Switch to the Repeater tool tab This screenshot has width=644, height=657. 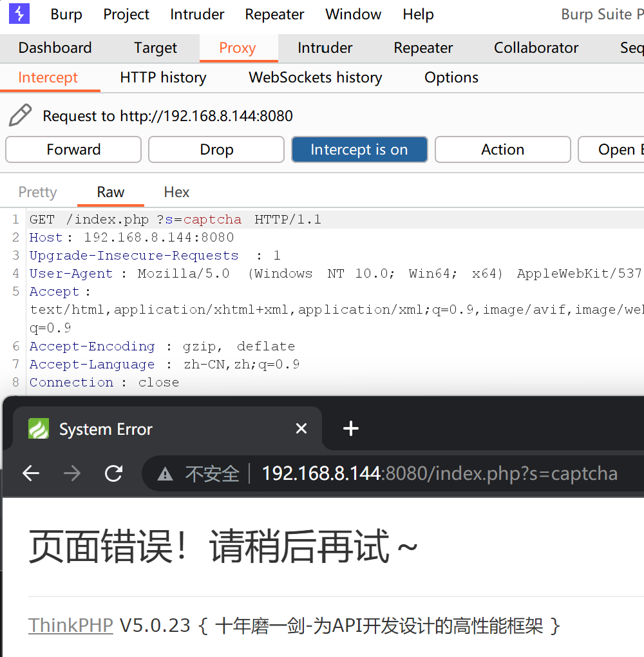[x=423, y=48]
